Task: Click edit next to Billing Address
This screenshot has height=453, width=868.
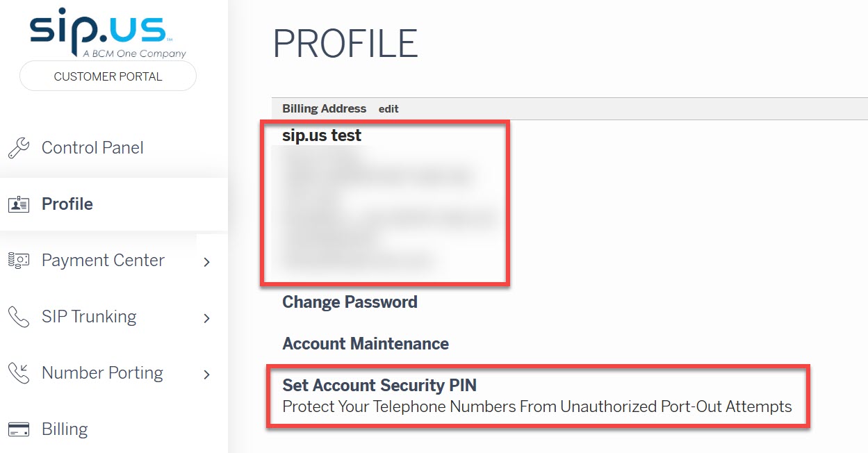Action: (388, 109)
